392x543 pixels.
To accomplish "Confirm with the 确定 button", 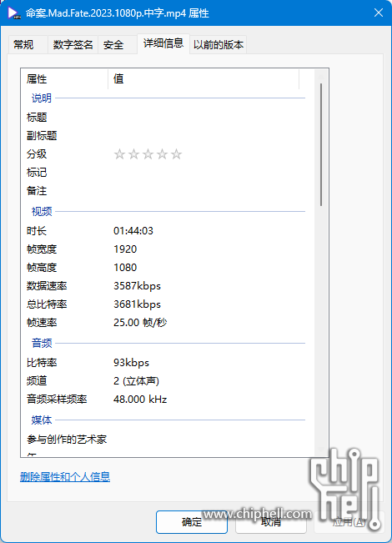I will click(192, 522).
